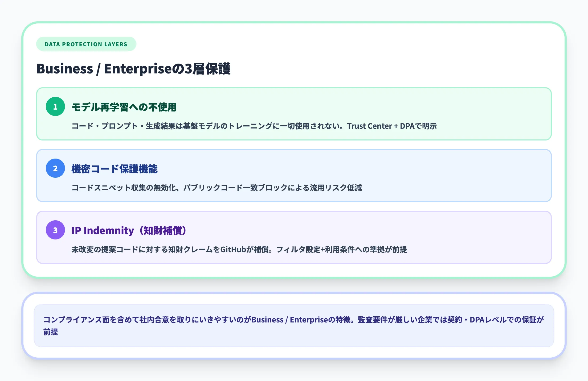Select the Business / Enterpriseの3層保護 heading

point(134,69)
